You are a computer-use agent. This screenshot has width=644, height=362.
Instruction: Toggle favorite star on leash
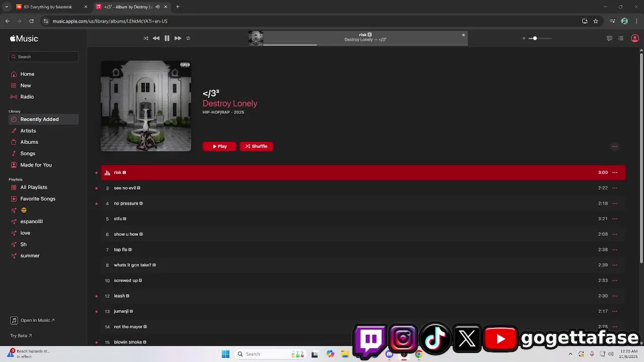pyautogui.click(x=96, y=296)
